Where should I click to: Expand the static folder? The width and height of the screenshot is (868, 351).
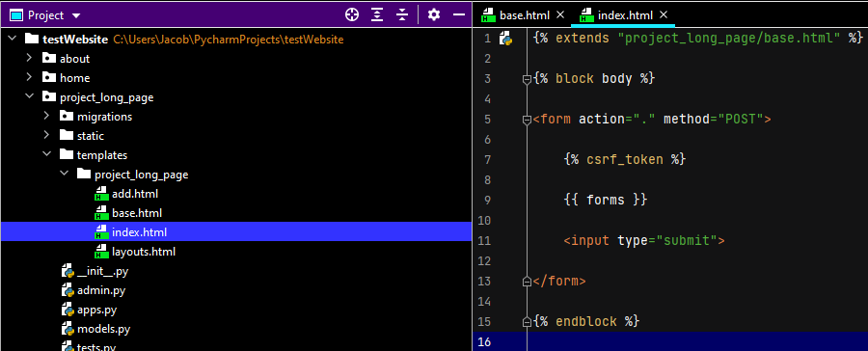(x=47, y=136)
